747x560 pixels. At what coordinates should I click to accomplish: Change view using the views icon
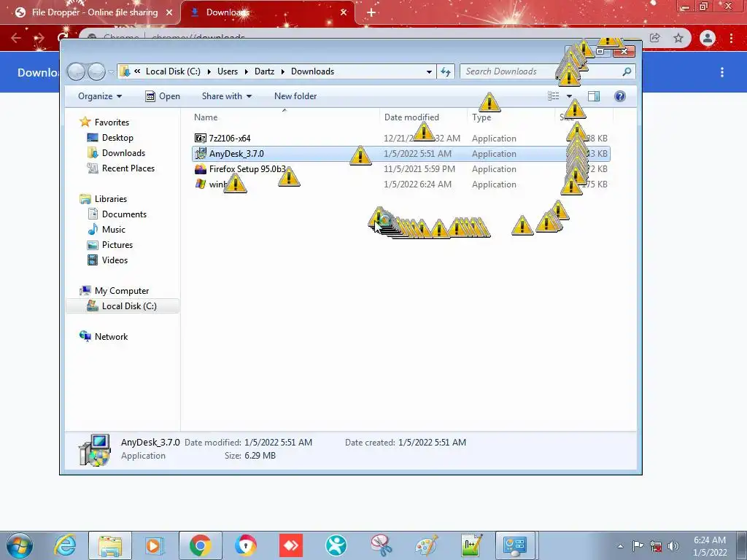click(x=554, y=96)
